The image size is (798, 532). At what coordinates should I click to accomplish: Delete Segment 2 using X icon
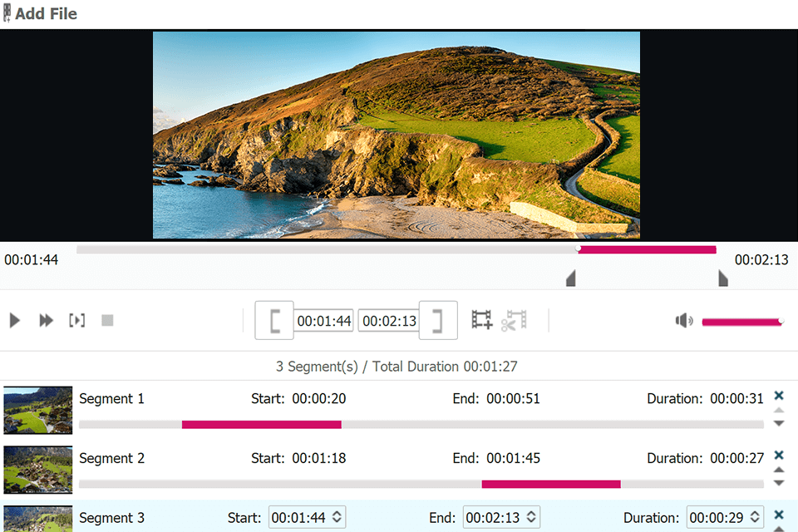pyautogui.click(x=779, y=456)
